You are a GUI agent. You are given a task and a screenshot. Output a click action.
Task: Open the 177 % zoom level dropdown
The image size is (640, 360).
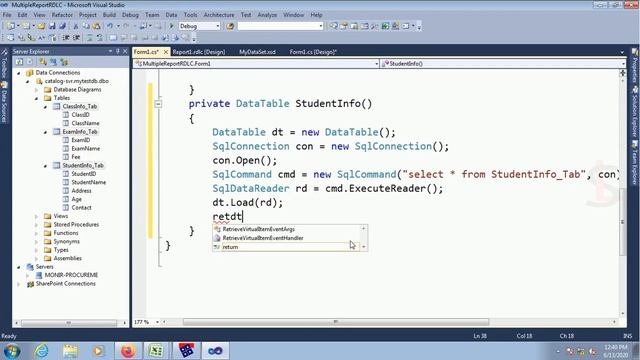pyautogui.click(x=157, y=322)
